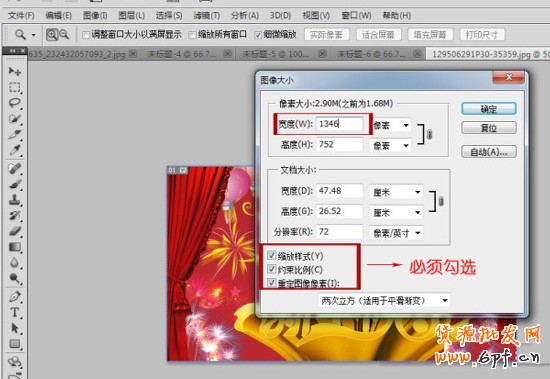Select the Crop tool
The width and height of the screenshot is (550, 379).
14,134
